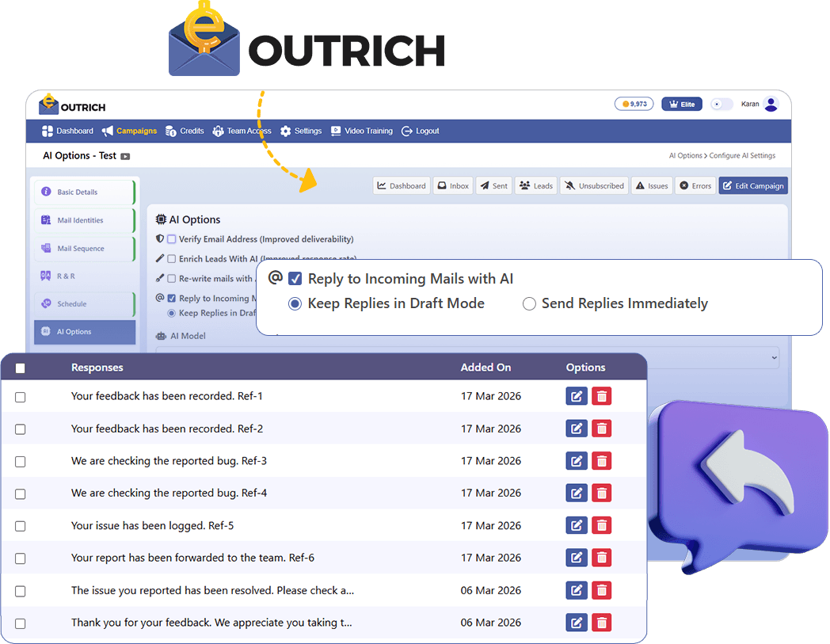The height and width of the screenshot is (644, 830).
Task: Enable Verify Email Address checkbox
Action: [x=171, y=239]
